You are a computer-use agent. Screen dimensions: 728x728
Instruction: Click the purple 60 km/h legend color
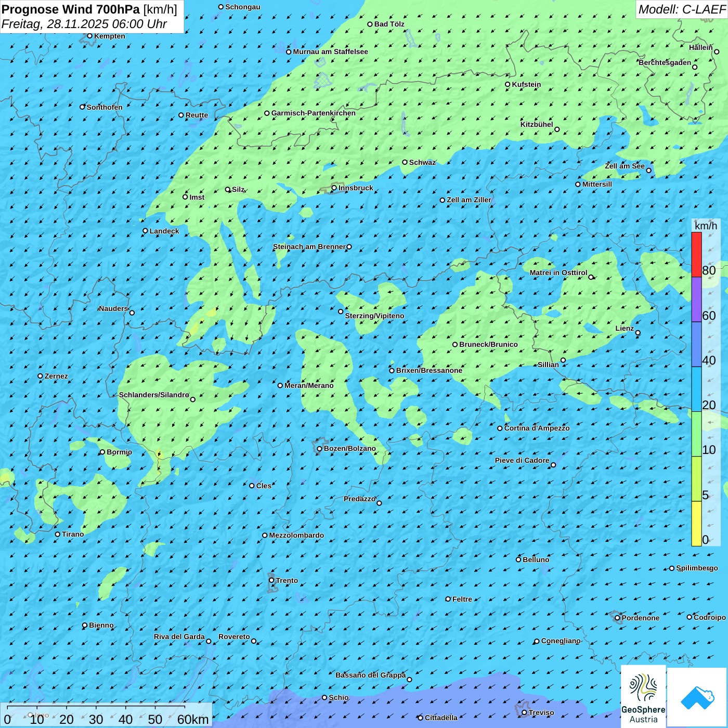(696, 300)
